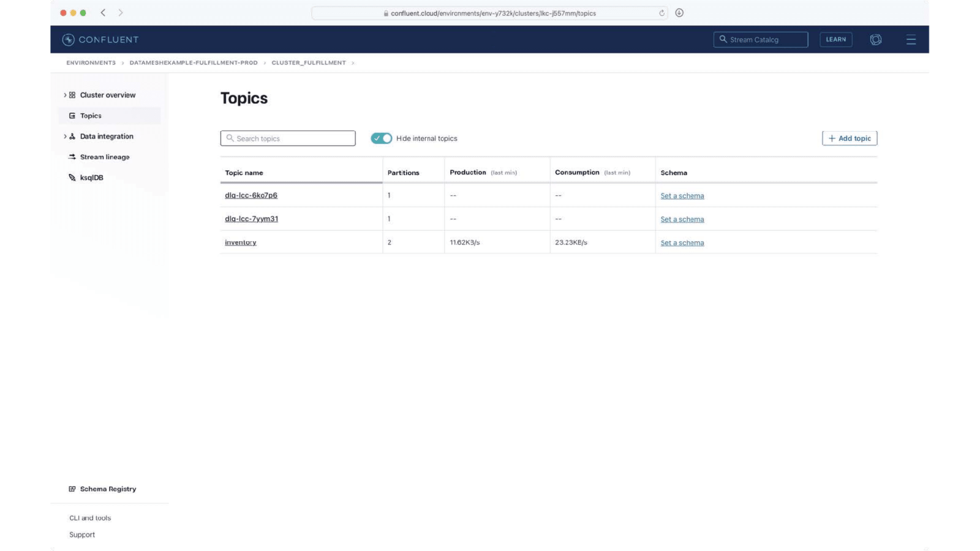This screenshot has width=980, height=551.
Task: Click the lock icon in address bar
Action: point(386,13)
